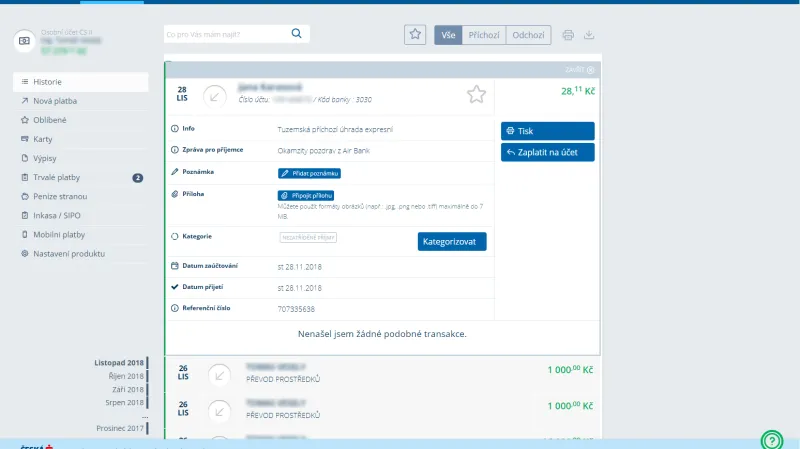Filter incoming transactions with Příchozí tab
This screenshot has width=800, height=449.
[x=484, y=35]
